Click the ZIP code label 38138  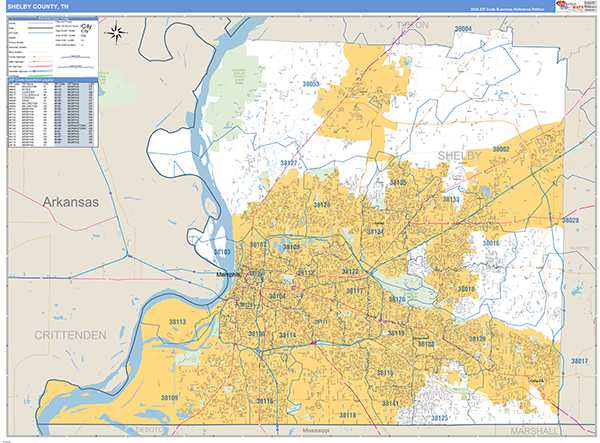(426, 344)
